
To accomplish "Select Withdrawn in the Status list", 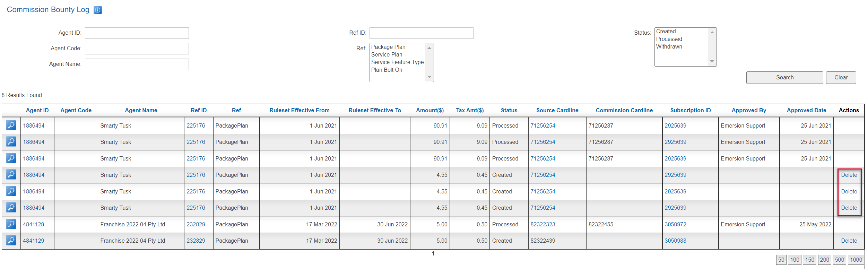I will point(669,47).
